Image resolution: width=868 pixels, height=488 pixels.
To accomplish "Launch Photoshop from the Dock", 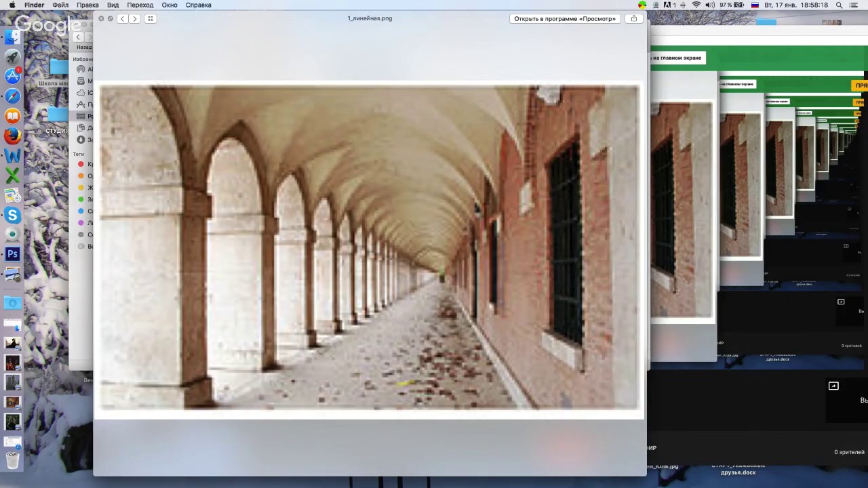I will (13, 254).
